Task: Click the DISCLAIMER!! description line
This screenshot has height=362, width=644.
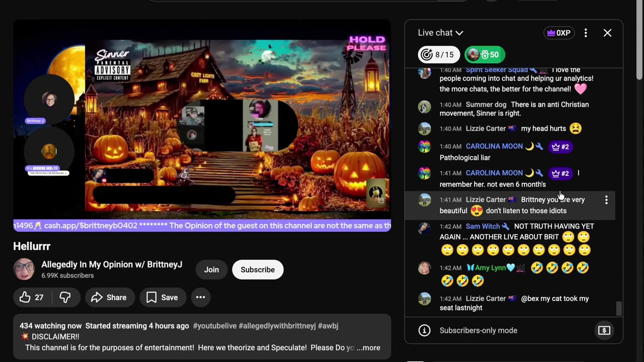Action: pyautogui.click(x=50, y=337)
